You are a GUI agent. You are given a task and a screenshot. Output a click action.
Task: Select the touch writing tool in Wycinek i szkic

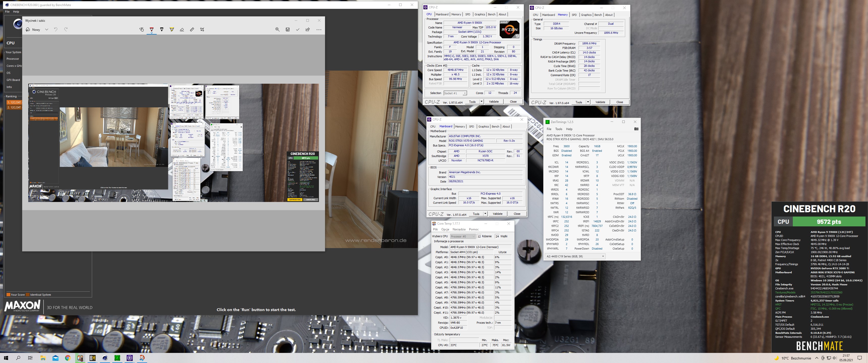pos(142,30)
